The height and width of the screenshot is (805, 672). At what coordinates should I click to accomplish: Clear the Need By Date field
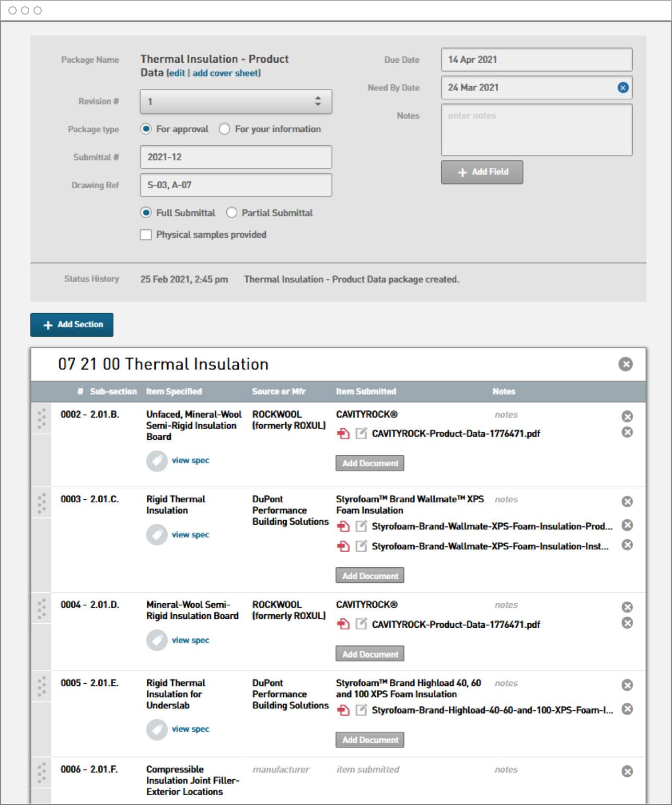pos(622,88)
